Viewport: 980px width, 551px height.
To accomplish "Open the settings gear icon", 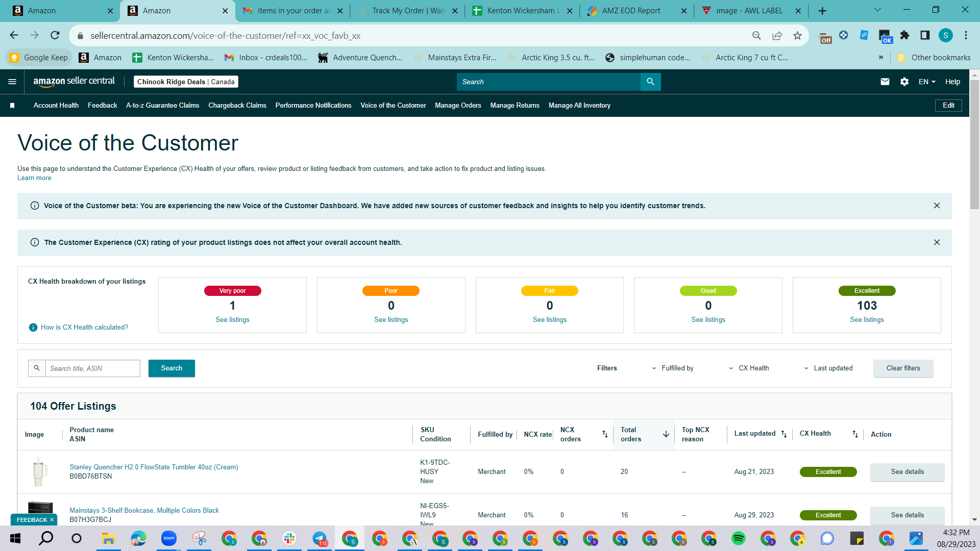I will [904, 82].
